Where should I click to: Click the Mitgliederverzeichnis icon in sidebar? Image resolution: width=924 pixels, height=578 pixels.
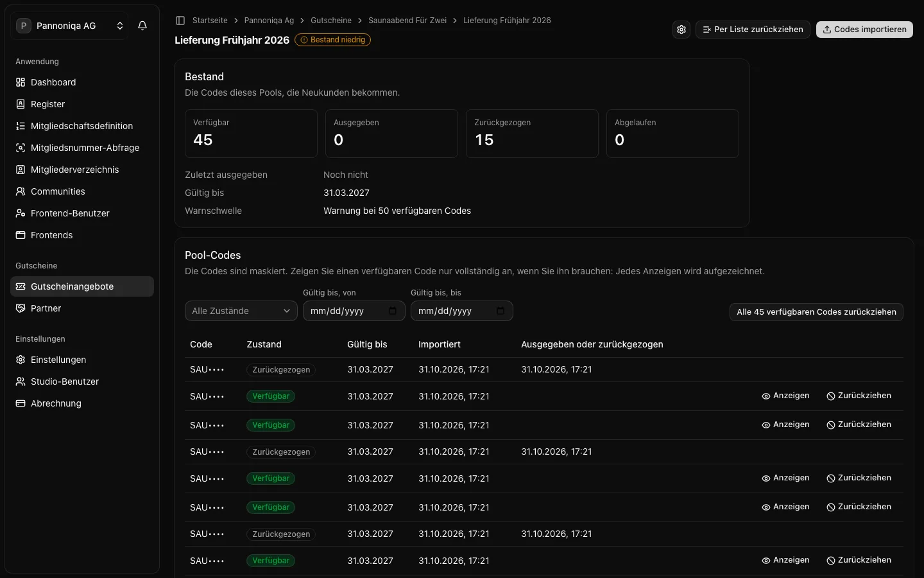(x=21, y=170)
